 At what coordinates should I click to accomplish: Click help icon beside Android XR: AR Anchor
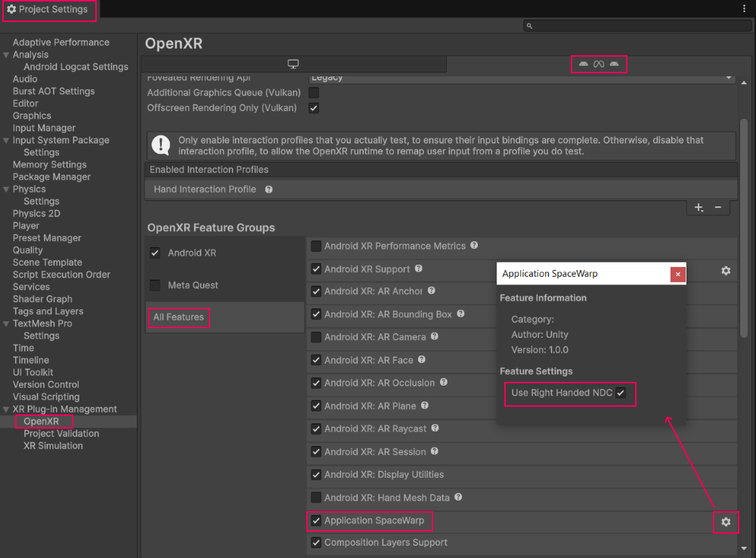[x=430, y=291]
